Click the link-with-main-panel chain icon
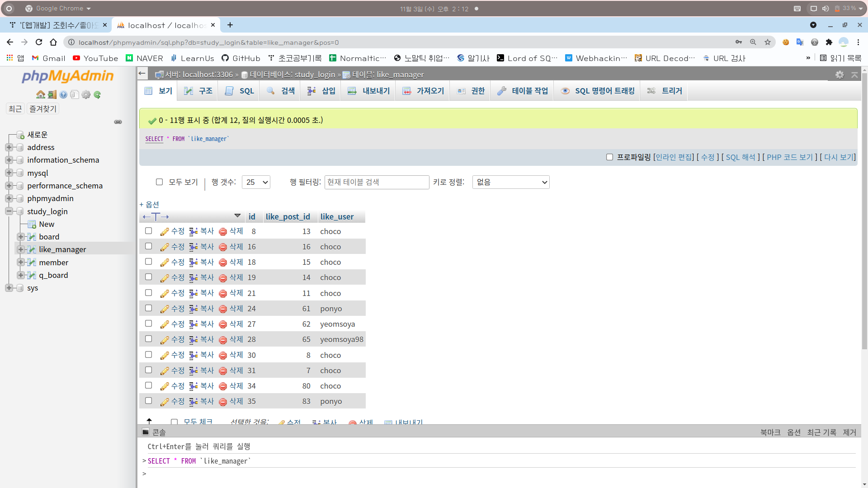The width and height of the screenshot is (868, 488). [118, 122]
